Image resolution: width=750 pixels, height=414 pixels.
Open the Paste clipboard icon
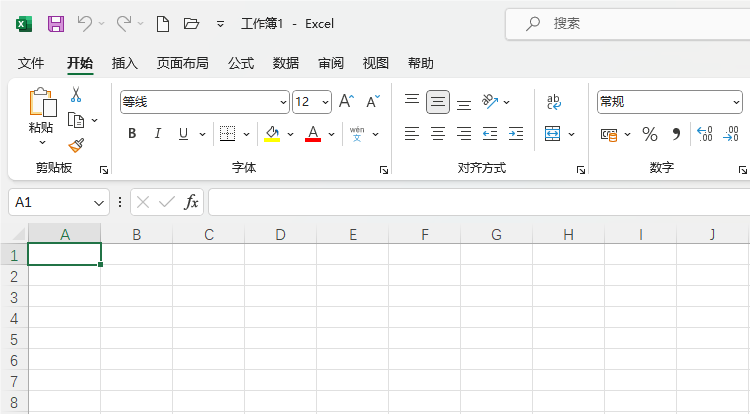[43, 102]
